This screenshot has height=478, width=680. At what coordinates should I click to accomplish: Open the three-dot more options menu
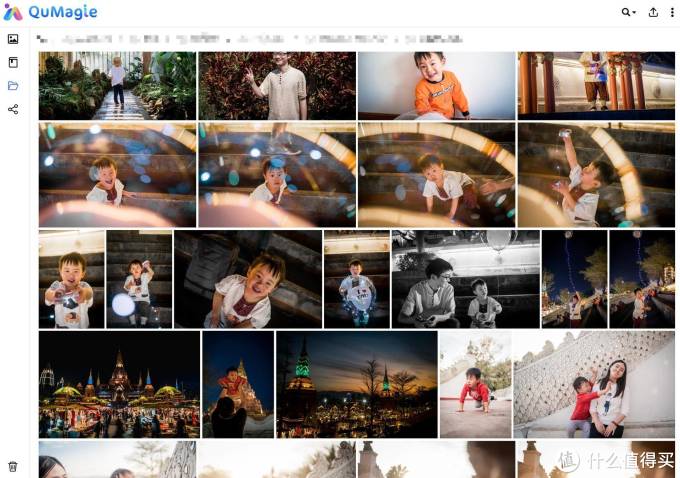click(672, 12)
